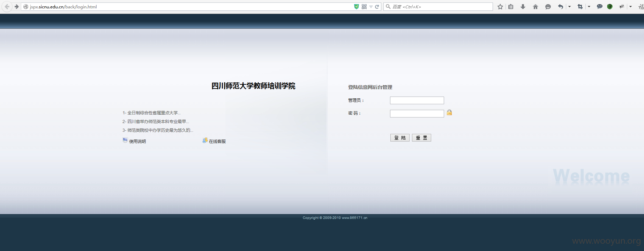Click the smiley face chat icon

click(548, 7)
